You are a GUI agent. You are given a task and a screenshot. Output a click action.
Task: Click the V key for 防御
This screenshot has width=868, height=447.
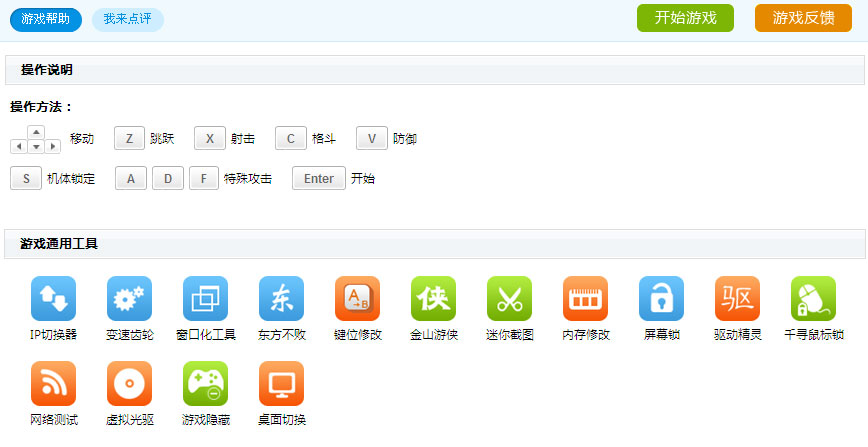coord(371,138)
